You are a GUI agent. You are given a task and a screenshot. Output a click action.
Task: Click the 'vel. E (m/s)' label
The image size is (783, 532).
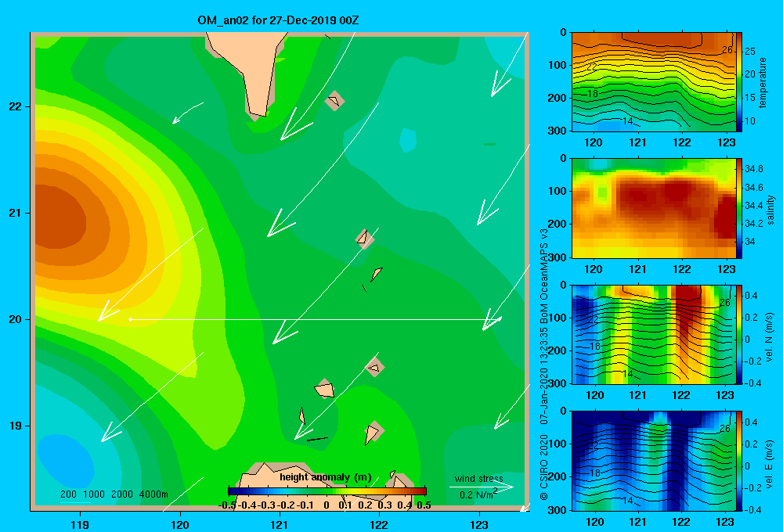pos(769,463)
